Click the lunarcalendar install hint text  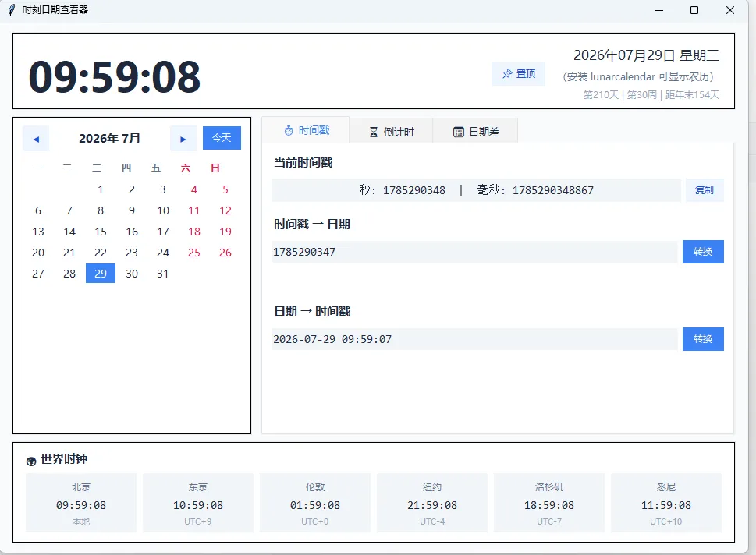tap(638, 76)
